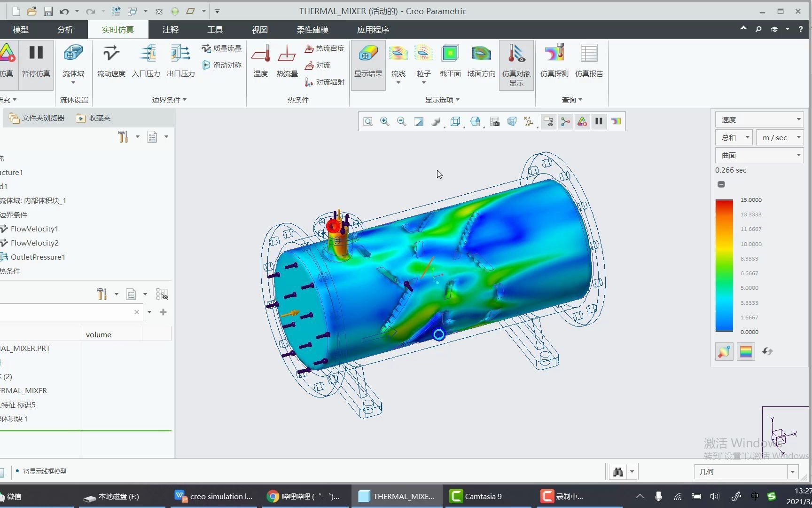812x508 pixels.
Task: Click Zoom Out in graphics toolbar
Action: [401, 122]
